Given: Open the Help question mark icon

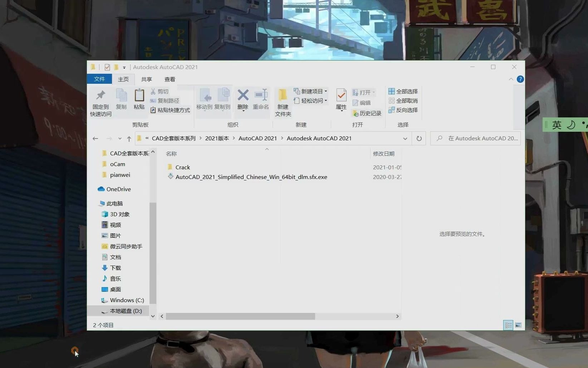Looking at the screenshot, I should point(520,79).
